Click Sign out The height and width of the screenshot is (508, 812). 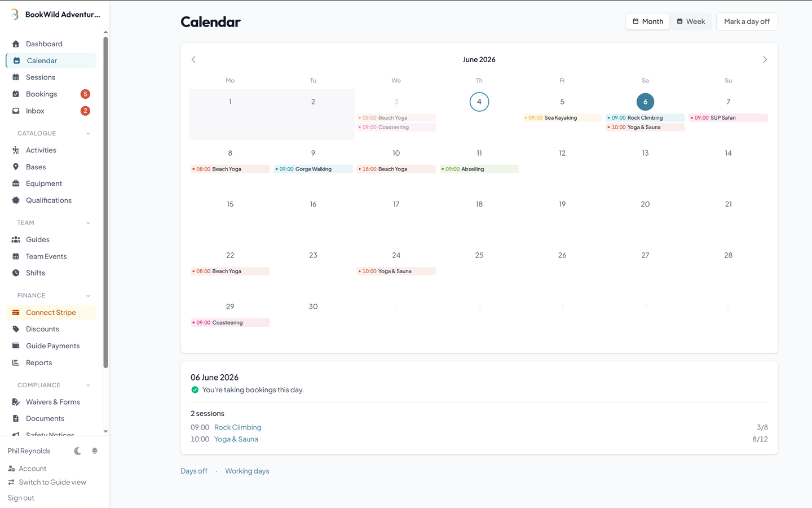pos(21,498)
